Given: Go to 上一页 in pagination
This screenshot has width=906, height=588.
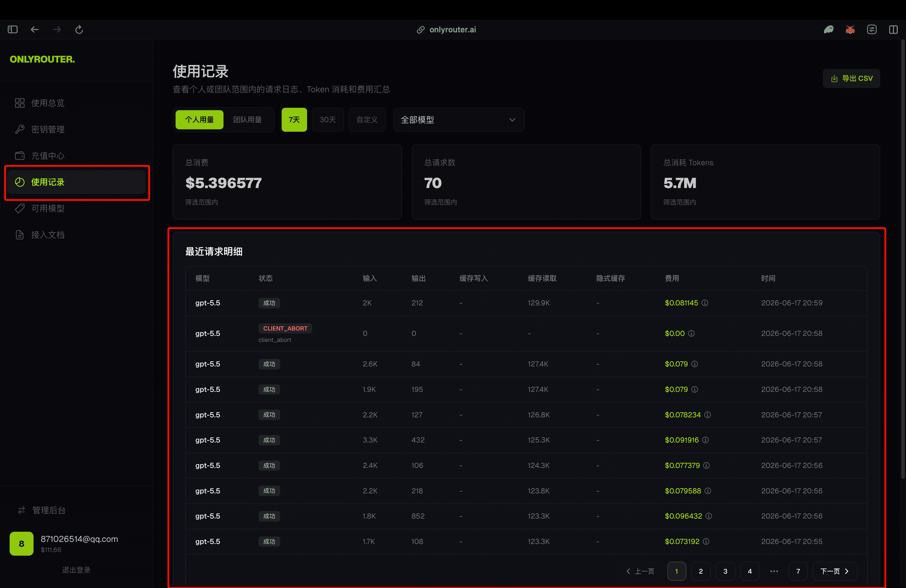Looking at the screenshot, I should tap(640, 571).
